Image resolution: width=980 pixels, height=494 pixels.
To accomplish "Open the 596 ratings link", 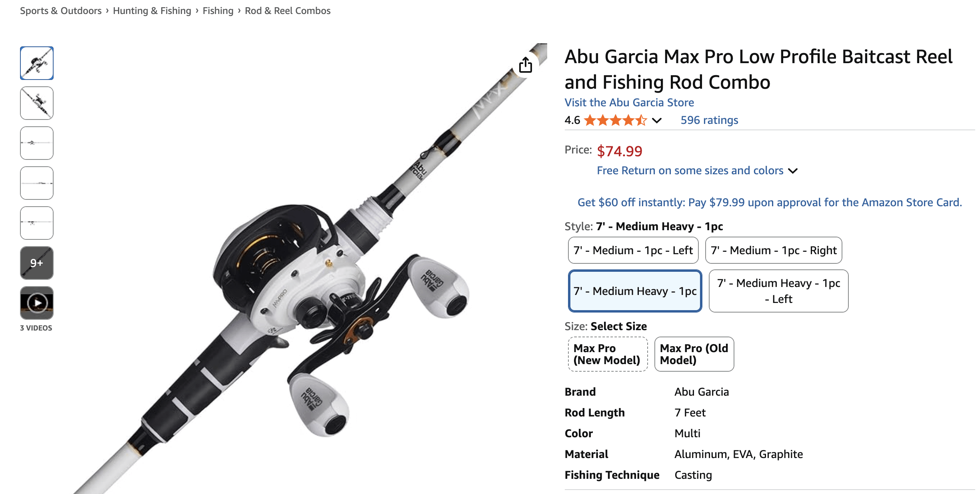I will pyautogui.click(x=709, y=120).
